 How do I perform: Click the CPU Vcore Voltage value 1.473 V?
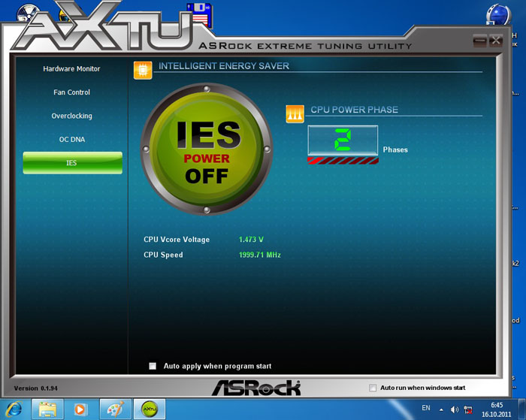point(251,240)
